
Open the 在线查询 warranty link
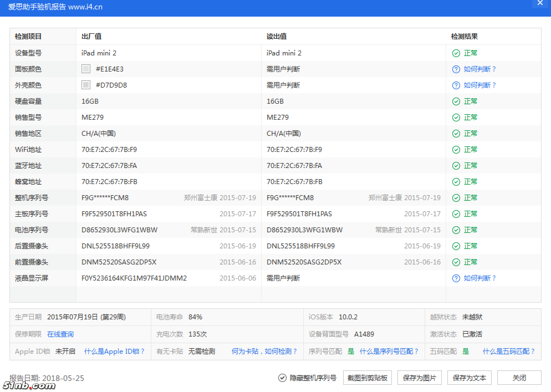point(60,334)
